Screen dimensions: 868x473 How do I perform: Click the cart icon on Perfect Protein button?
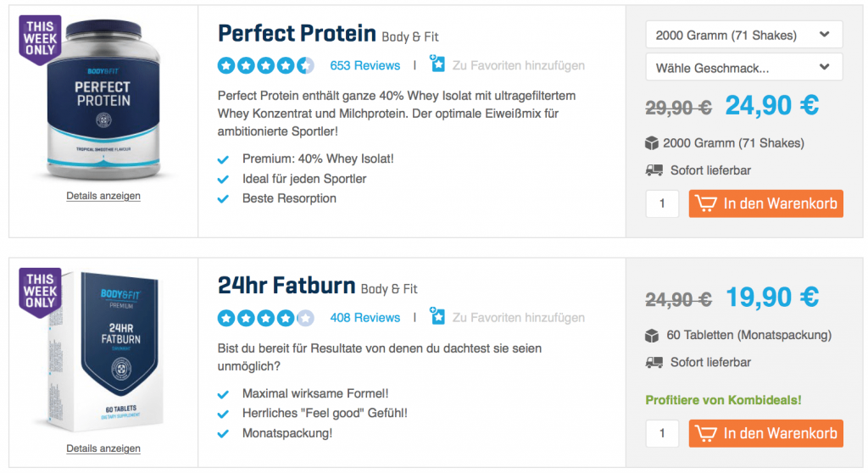pyautogui.click(x=704, y=203)
